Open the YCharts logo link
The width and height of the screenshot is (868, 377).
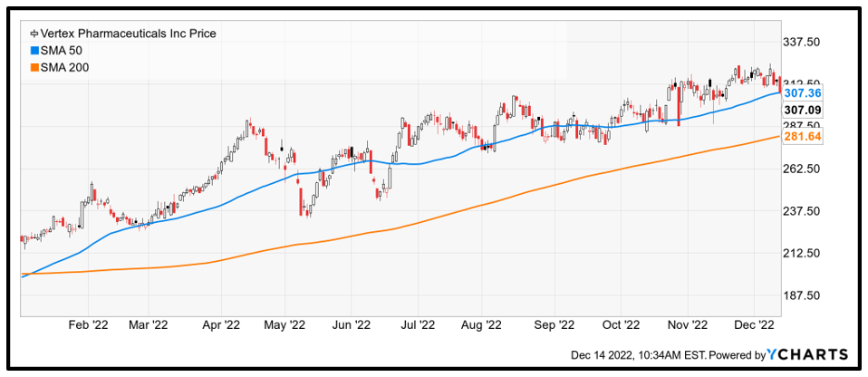point(807,353)
